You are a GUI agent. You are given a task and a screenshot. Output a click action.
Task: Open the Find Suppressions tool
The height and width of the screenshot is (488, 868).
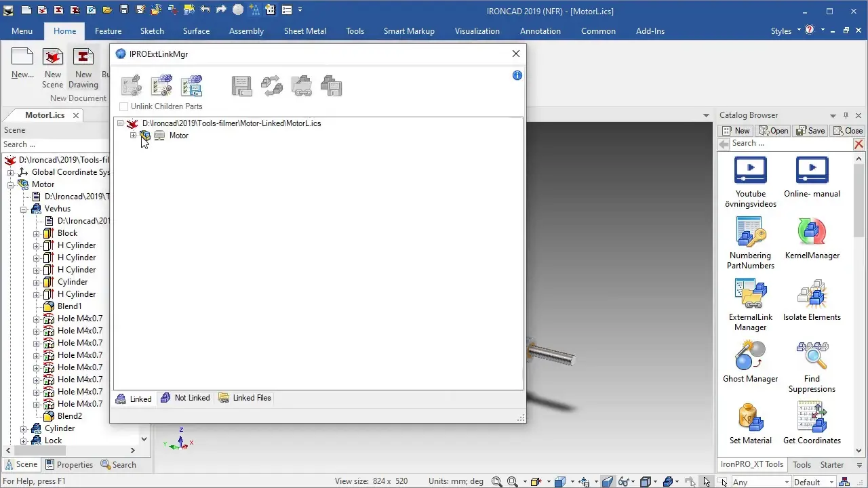coord(812,367)
